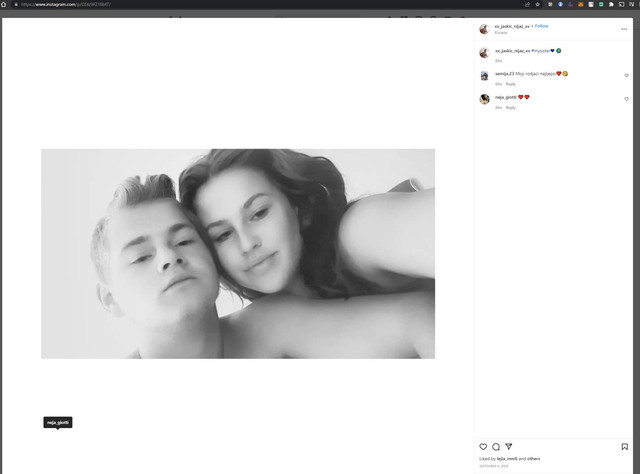Click the green square extension icon in toolbar

(601, 4)
